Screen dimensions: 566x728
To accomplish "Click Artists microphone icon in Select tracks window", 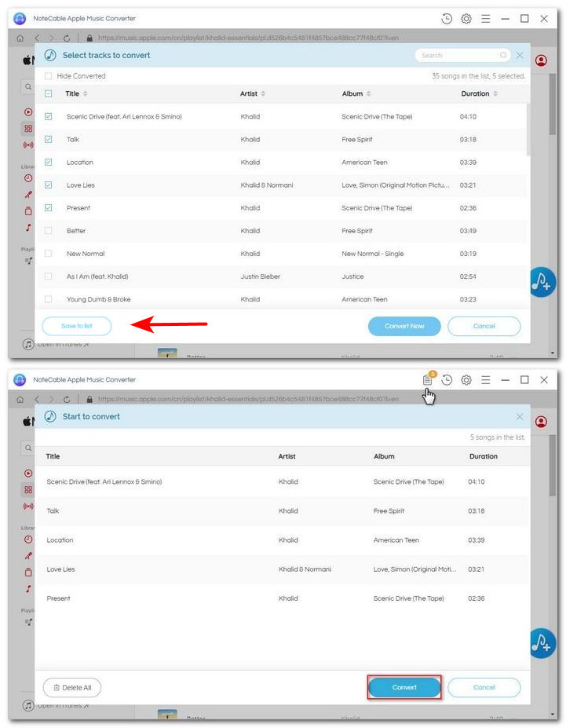I will point(28,195).
